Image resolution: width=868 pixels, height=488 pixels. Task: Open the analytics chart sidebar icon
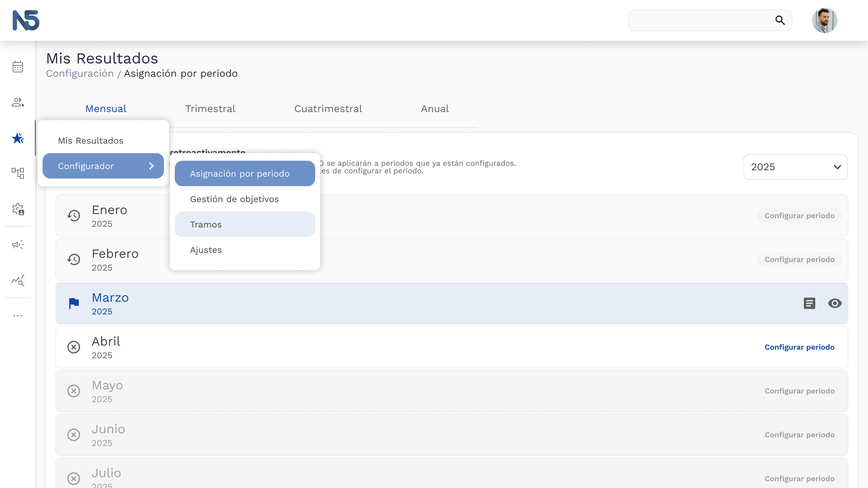tap(18, 280)
